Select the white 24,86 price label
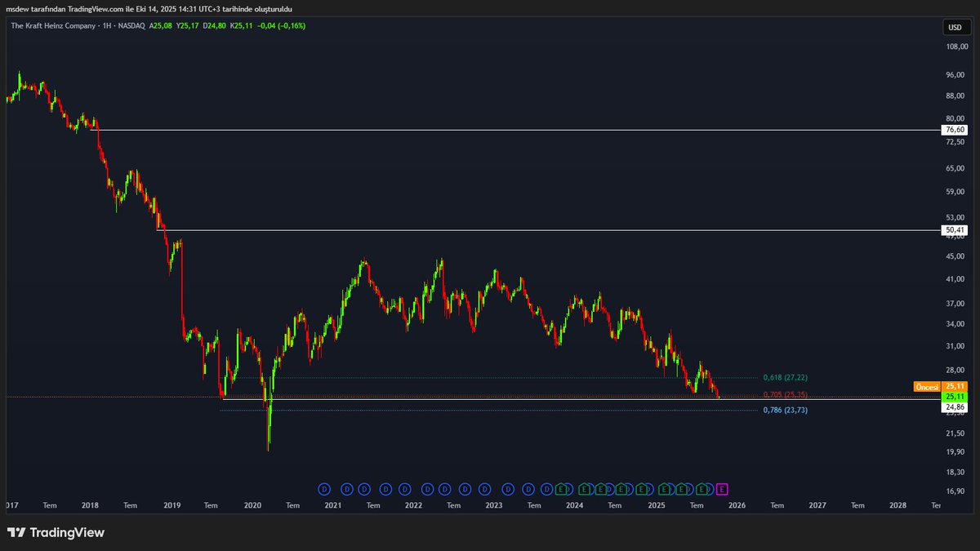This screenshot has width=980, height=551. [954, 406]
